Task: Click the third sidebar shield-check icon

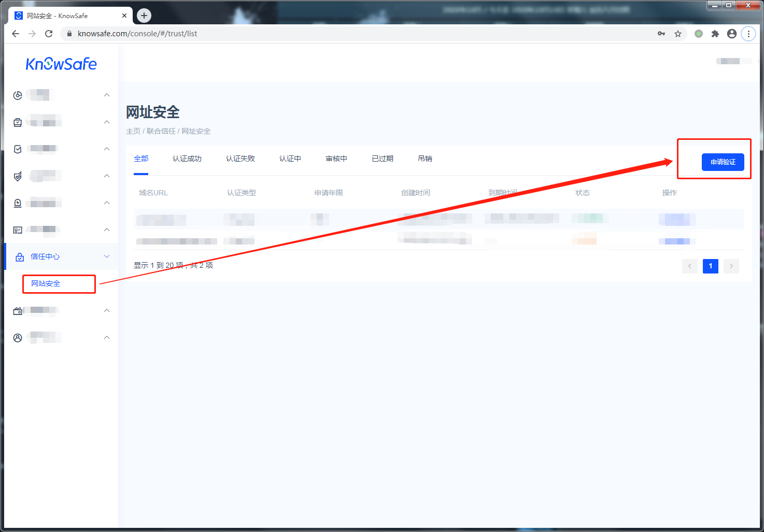Action: [x=18, y=149]
